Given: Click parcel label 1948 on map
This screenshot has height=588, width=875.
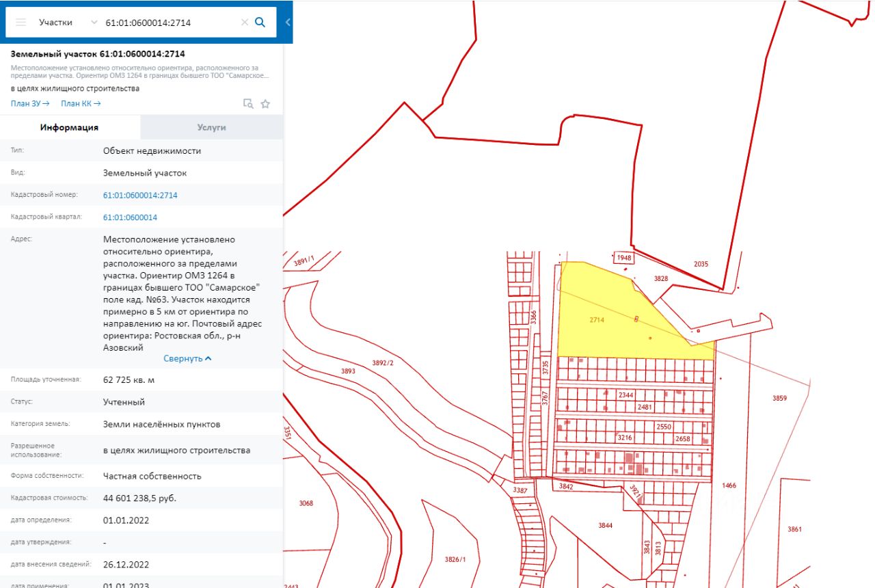Looking at the screenshot, I should click(623, 258).
